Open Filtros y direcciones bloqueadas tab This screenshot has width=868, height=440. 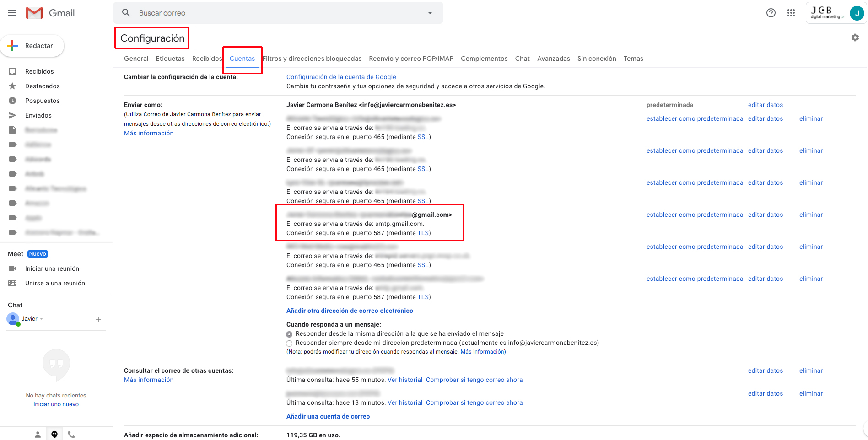coord(312,59)
